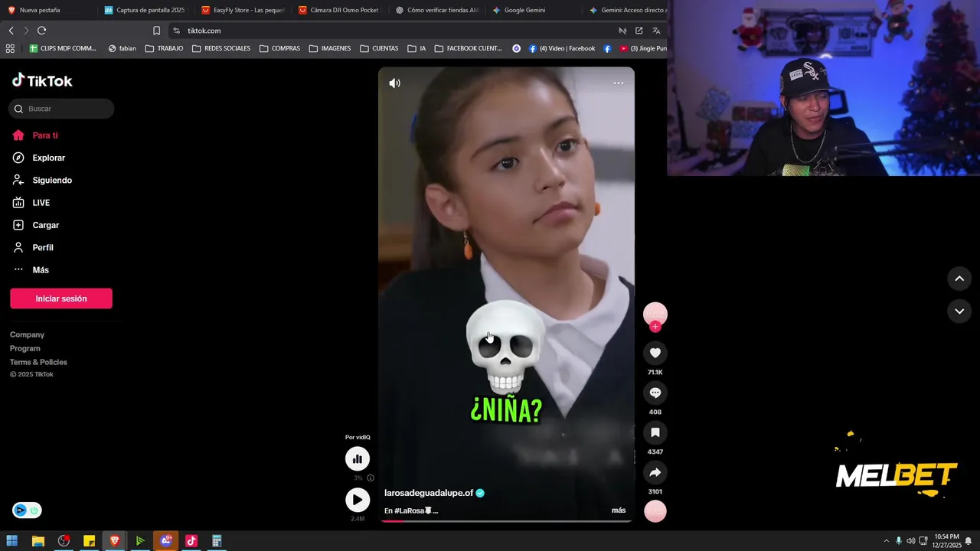Open the REDES SOCIALES bookmarks folder
The image size is (980, 551).
(221, 48)
